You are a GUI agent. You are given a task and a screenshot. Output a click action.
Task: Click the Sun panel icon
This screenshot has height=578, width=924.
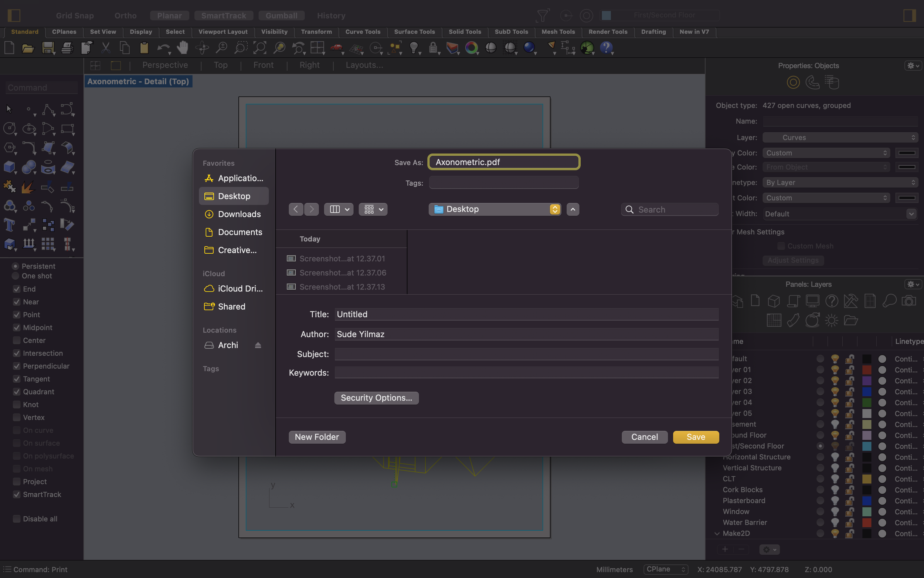pos(831,320)
